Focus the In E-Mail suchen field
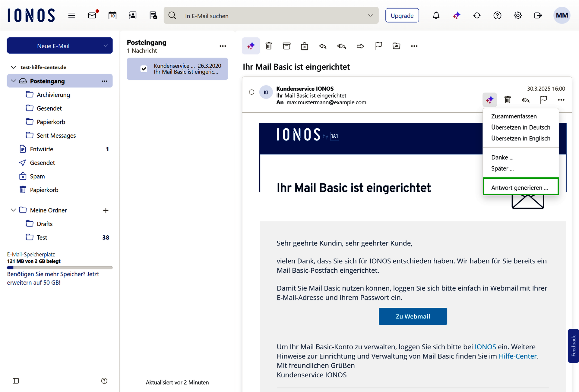The width and height of the screenshot is (579, 392). pyautogui.click(x=271, y=16)
